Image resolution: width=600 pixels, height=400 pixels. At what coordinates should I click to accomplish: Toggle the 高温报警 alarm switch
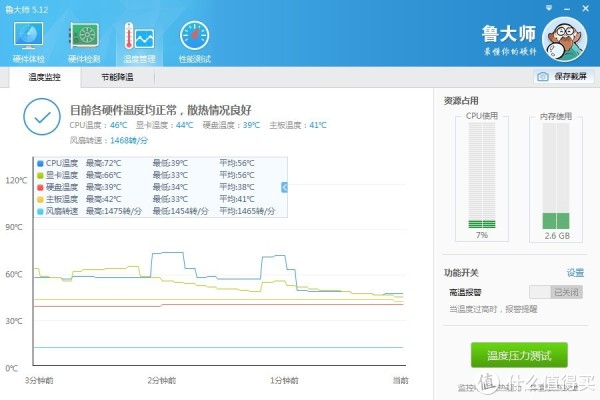tap(556, 292)
